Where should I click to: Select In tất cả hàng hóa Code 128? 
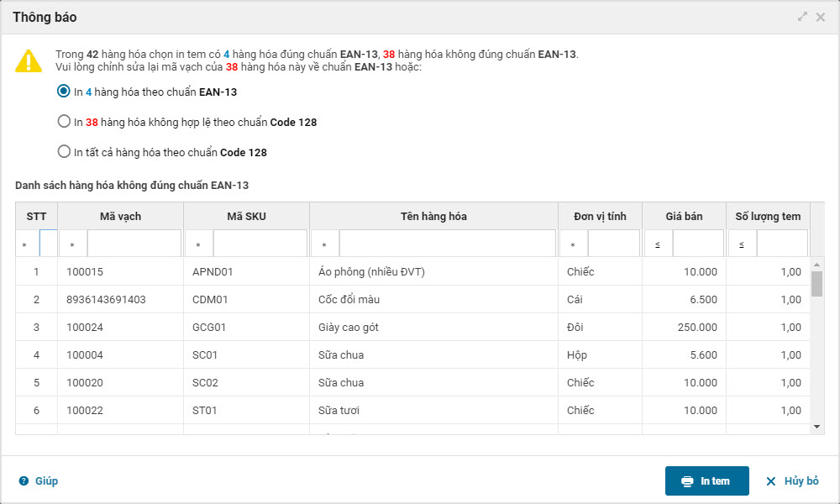coord(64,152)
